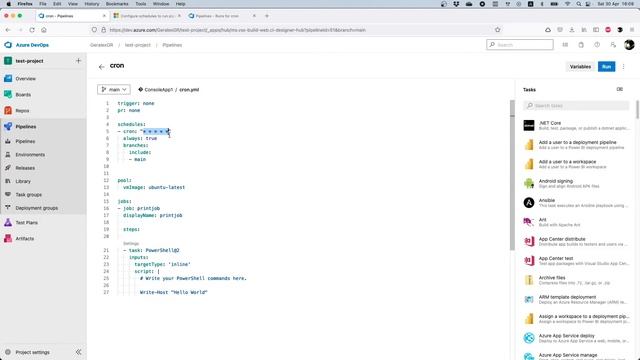Select Add a user to a deployment pipeline task
Image resolution: width=640 pixels, height=360 pixels.
(x=576, y=144)
